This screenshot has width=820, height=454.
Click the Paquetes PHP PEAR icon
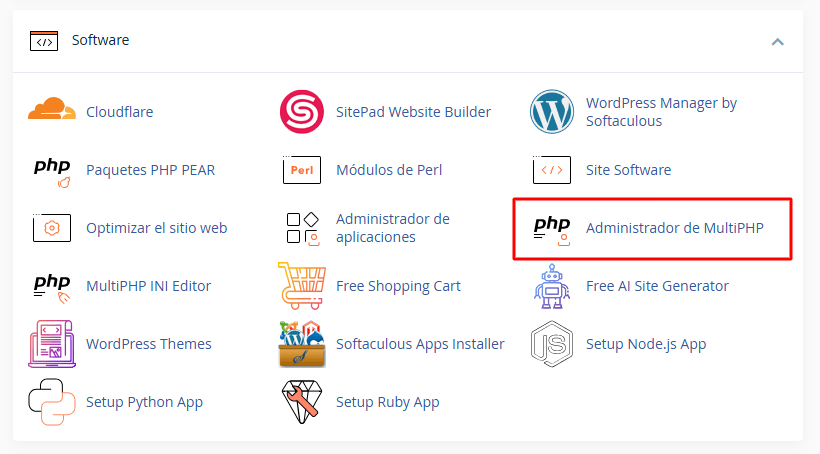point(52,170)
